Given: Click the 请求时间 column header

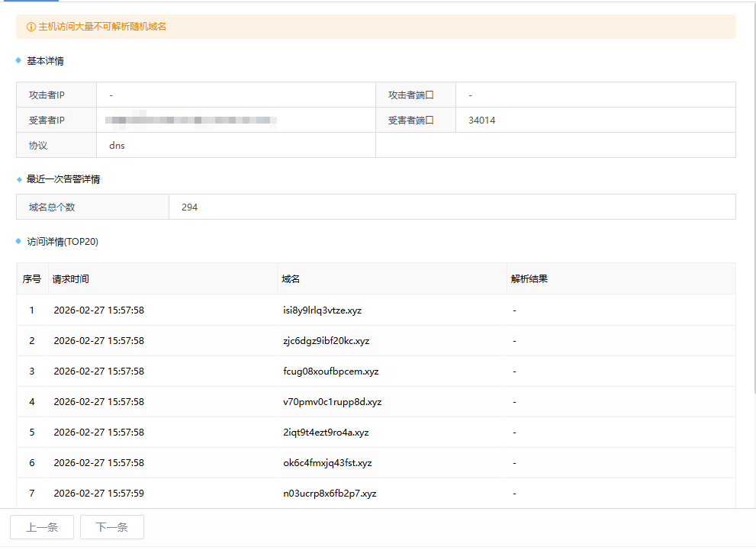Looking at the screenshot, I should (70, 279).
